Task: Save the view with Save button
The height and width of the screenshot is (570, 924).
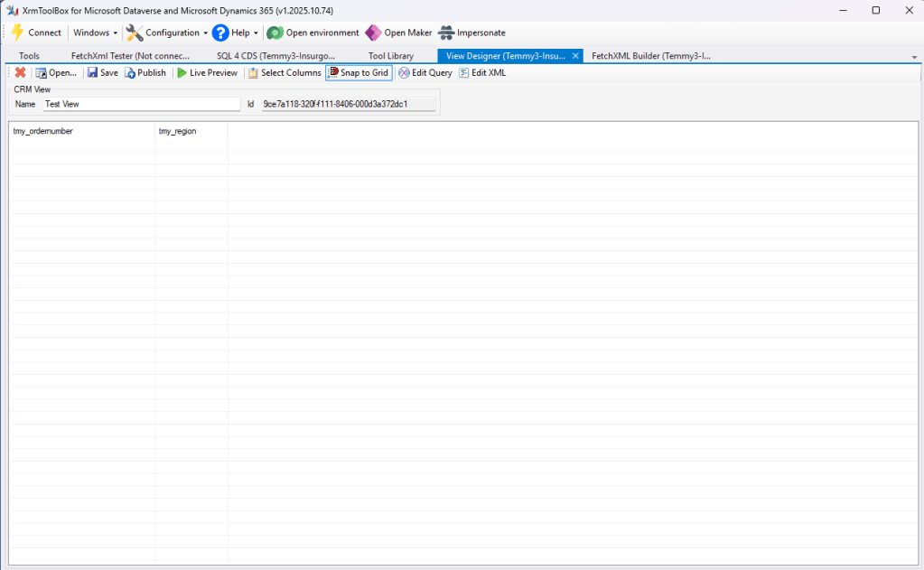Action: click(103, 72)
